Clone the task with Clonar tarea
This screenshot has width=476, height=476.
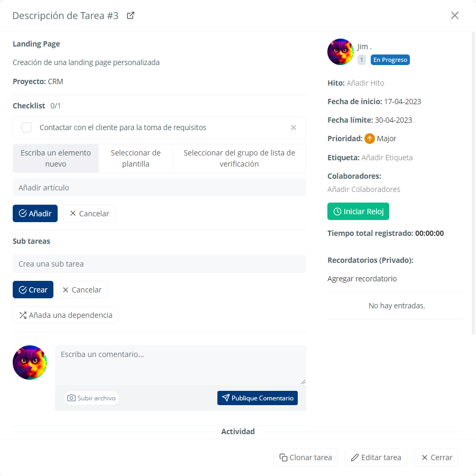[305, 457]
